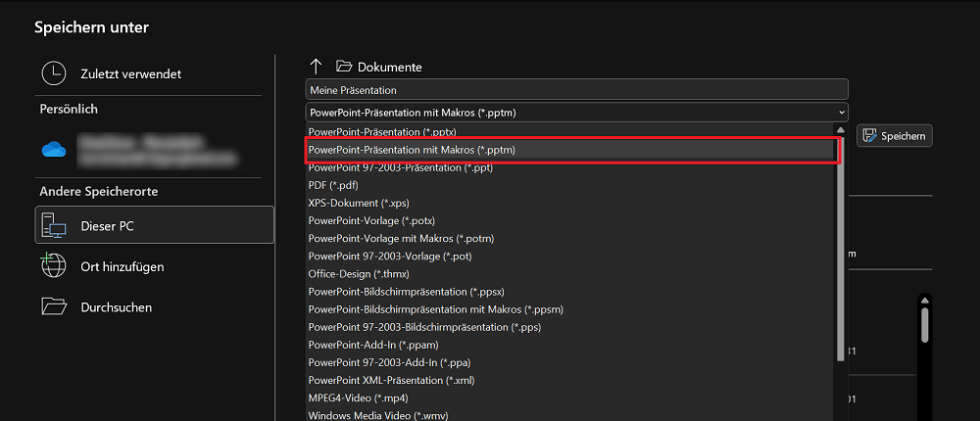Choose Ort hinzufügen option
The width and height of the screenshot is (980, 421).
tap(155, 266)
